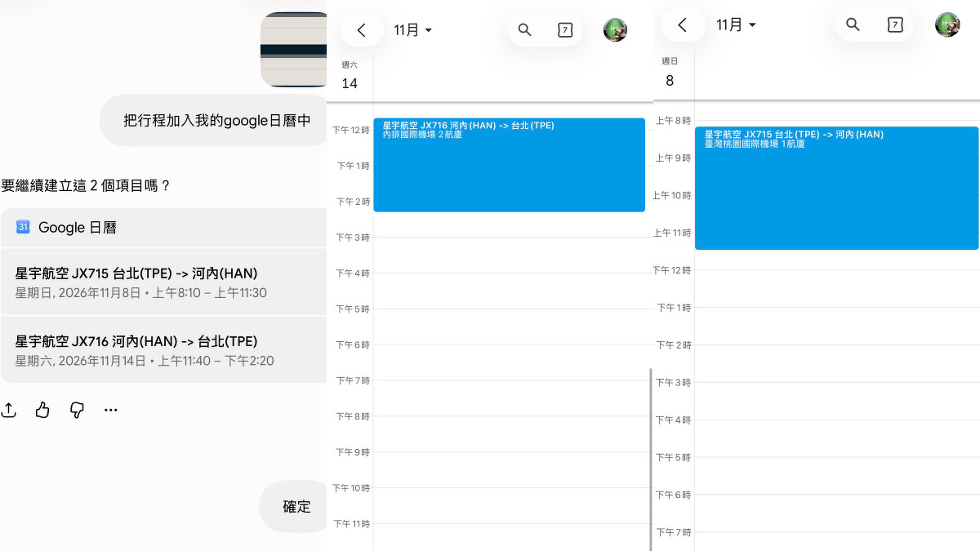Tap the Google 日曆 calendar icon
The width and height of the screenshot is (980, 551).
(23, 227)
